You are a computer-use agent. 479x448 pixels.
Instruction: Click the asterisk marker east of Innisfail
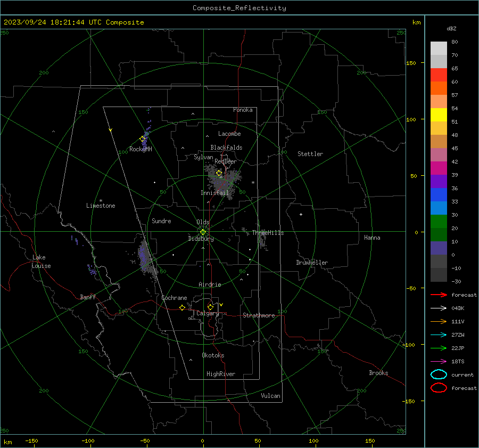253,183
